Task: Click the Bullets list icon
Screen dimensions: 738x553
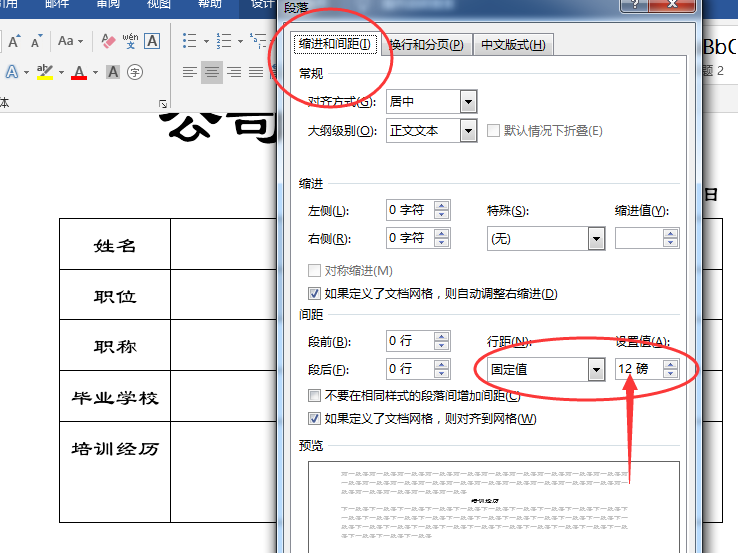Action: tap(189, 41)
